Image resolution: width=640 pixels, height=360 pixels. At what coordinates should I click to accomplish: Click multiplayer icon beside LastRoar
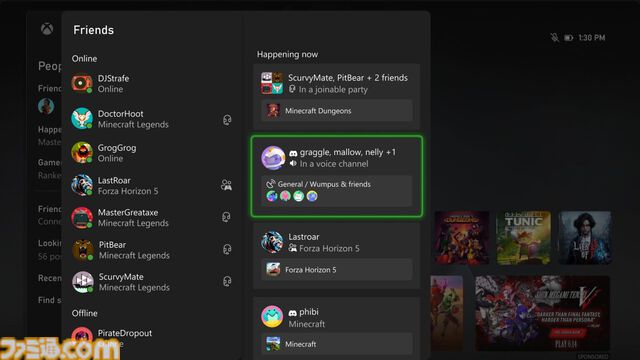point(227,185)
